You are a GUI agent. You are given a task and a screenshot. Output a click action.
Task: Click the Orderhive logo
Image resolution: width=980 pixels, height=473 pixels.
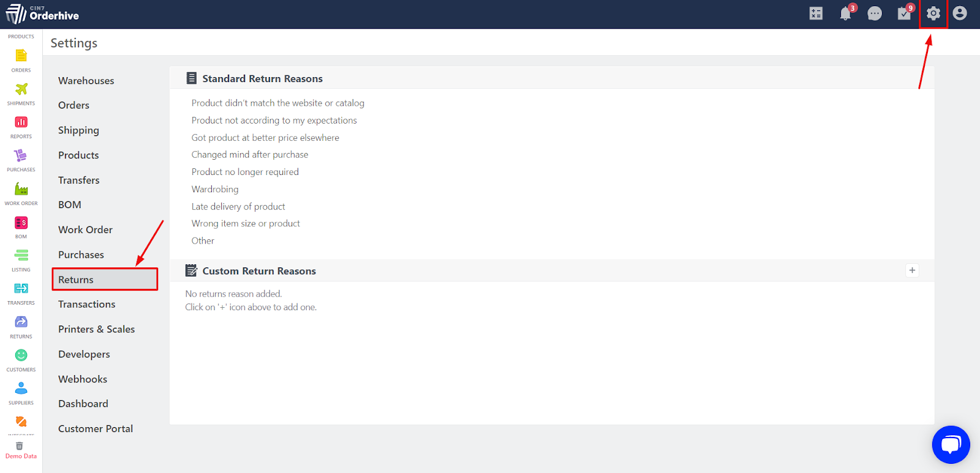(42, 13)
